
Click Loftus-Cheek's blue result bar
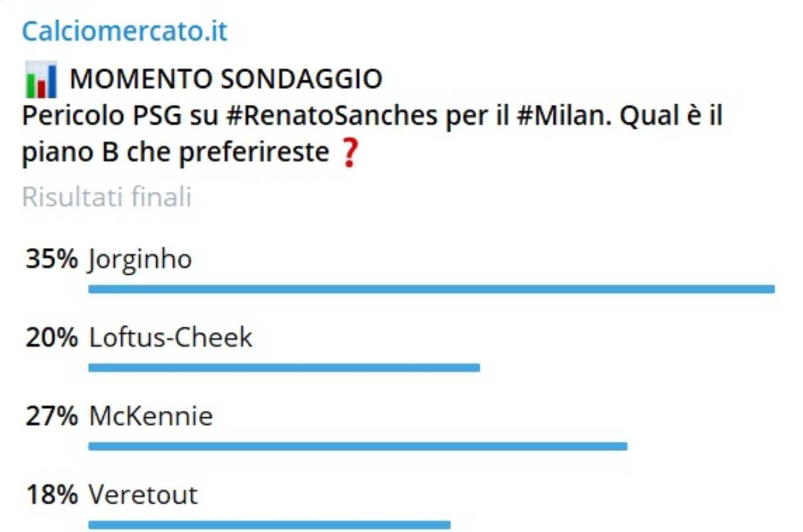point(284,368)
